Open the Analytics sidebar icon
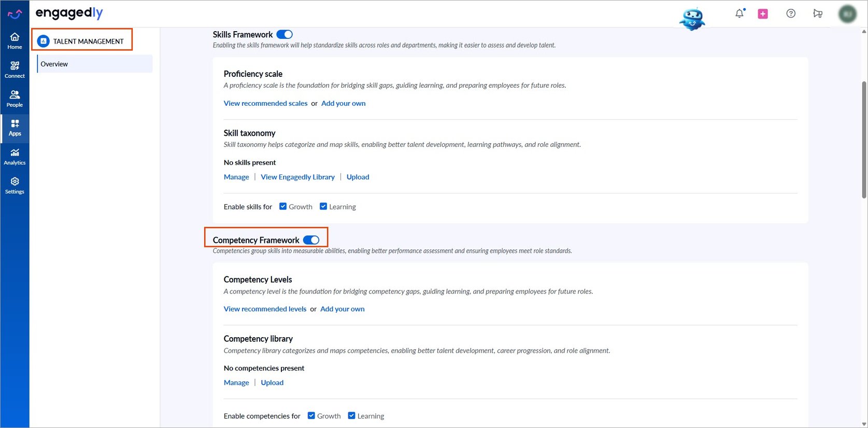 pyautogui.click(x=15, y=157)
